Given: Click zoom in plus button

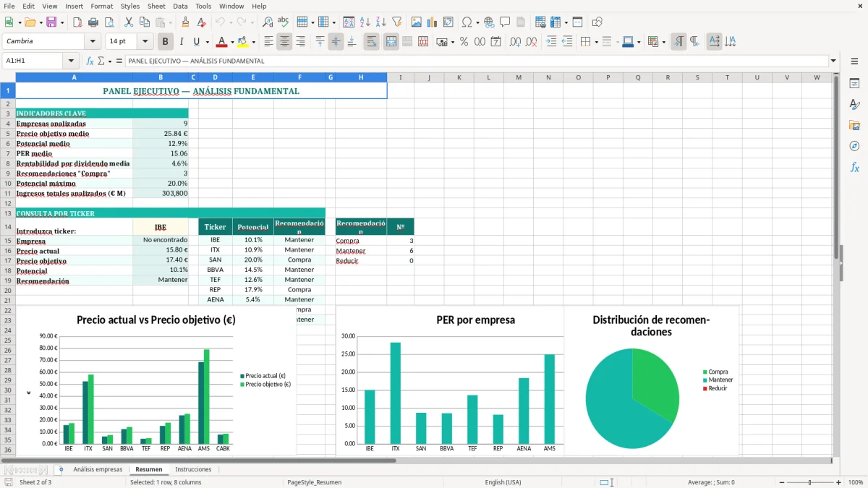Looking at the screenshot, I should pos(838,482).
